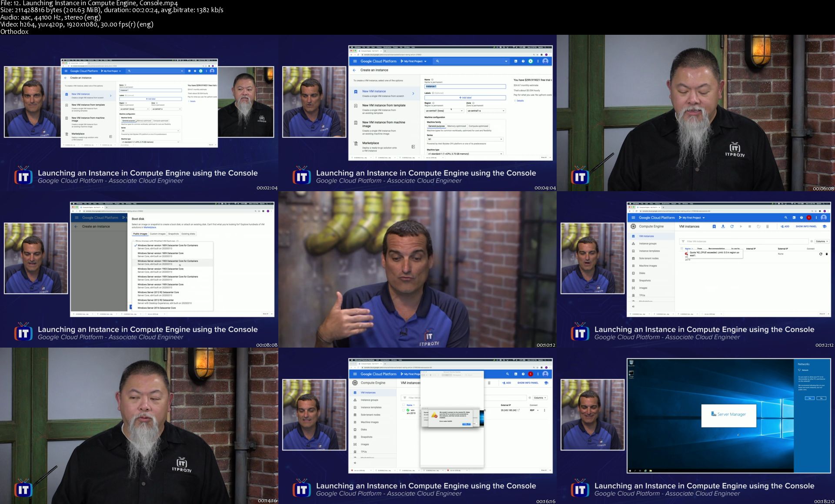
Task: In 00:12:12 frame, click Filter VM instances field
Action: [x=745, y=241]
